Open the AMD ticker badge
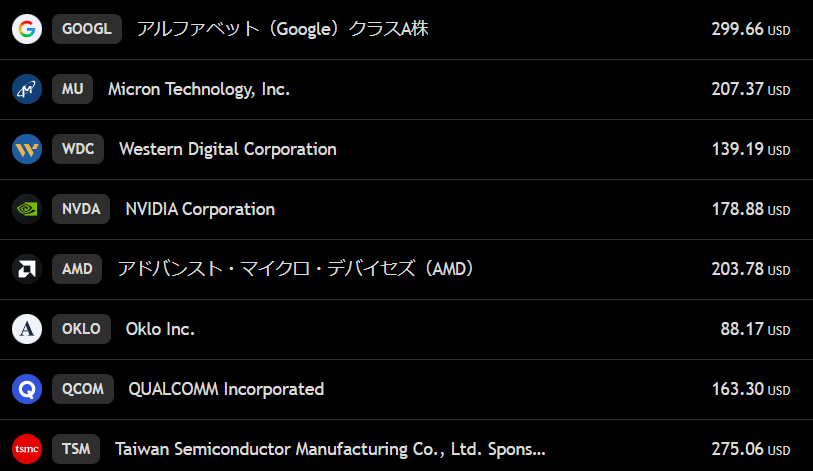 pos(77,269)
